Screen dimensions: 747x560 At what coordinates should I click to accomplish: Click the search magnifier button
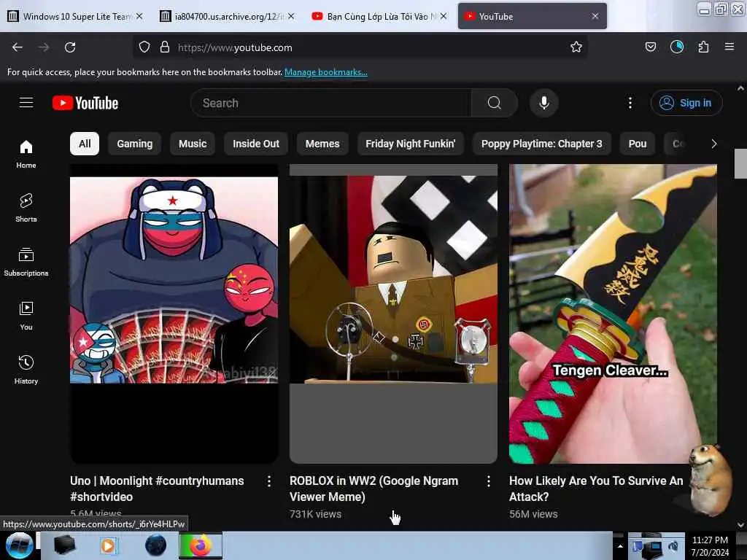pyautogui.click(x=494, y=103)
